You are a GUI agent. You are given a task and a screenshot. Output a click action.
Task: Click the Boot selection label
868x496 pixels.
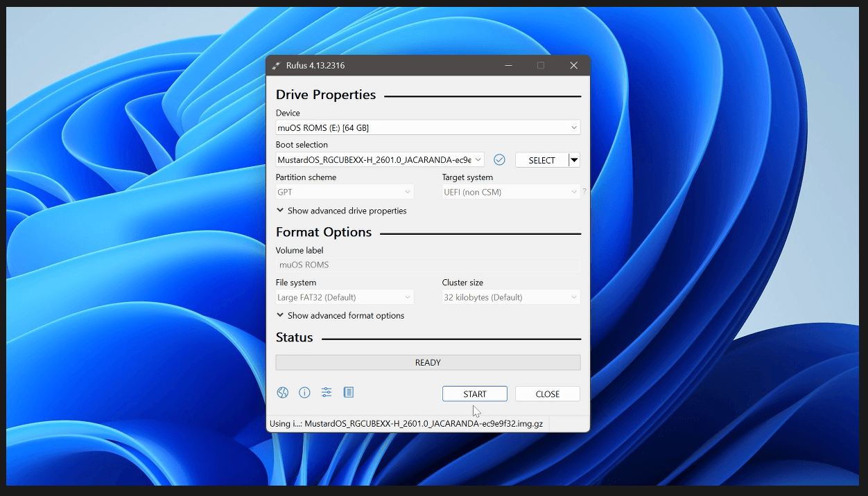(x=302, y=145)
